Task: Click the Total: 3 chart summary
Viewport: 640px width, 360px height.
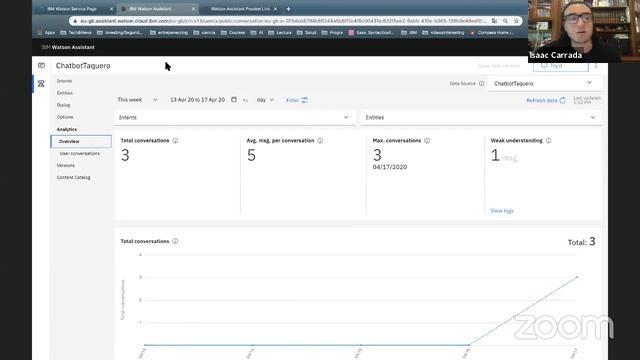Action: [582, 242]
